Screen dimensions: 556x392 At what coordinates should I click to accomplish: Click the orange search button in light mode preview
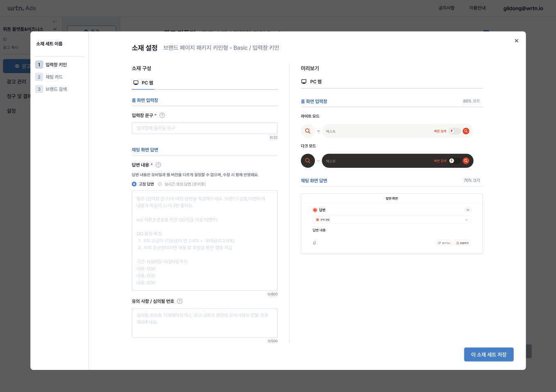coord(466,131)
